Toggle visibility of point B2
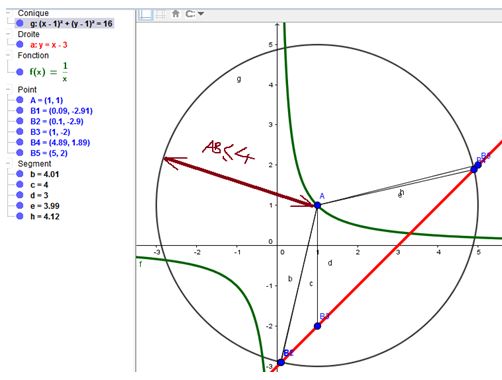 tap(20, 121)
